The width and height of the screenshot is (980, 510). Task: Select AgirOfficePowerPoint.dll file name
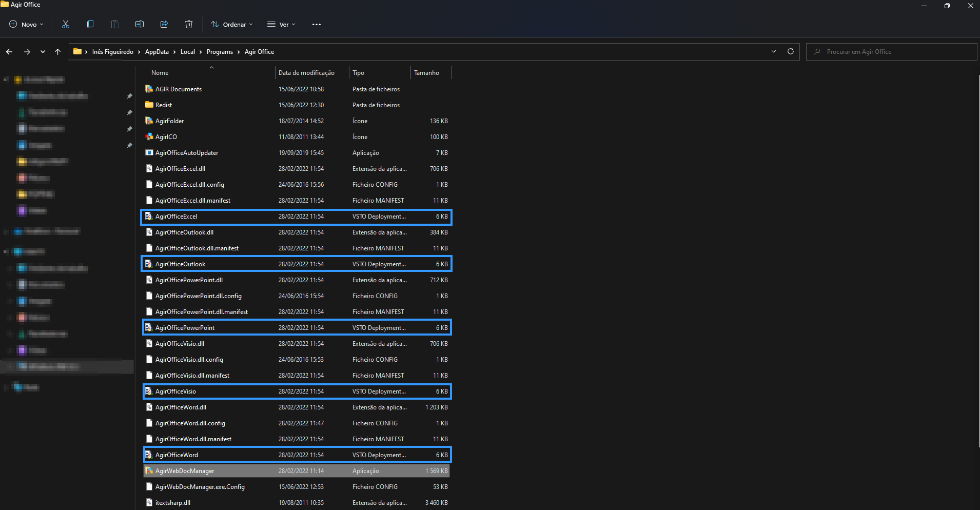click(x=189, y=280)
